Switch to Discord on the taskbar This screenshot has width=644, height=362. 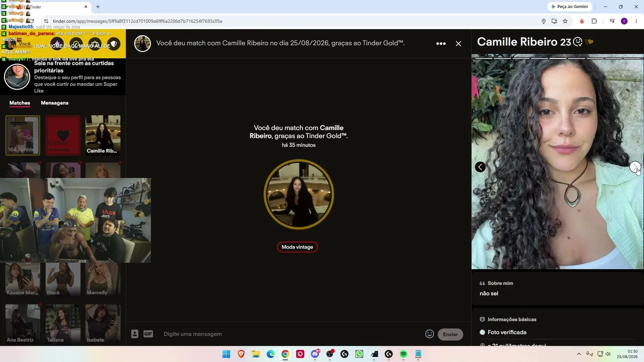[315, 354]
